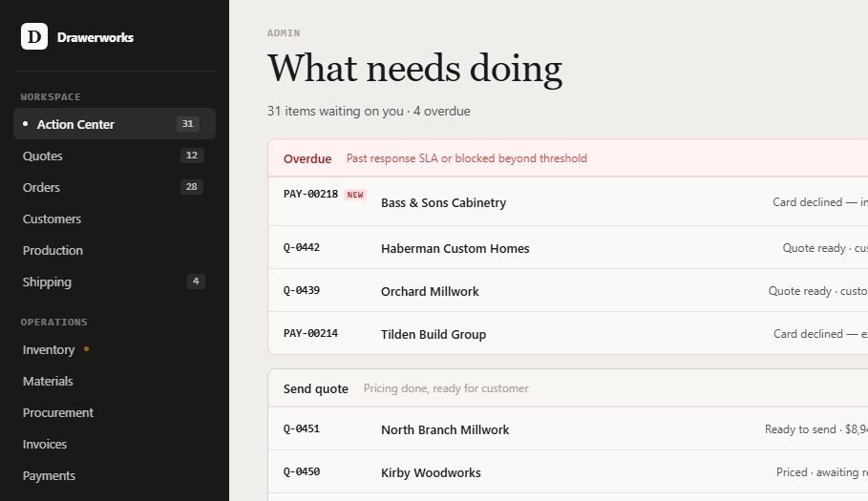Click the PAY-00214 reference ID
Screen dimensions: 868x501
click(x=310, y=333)
